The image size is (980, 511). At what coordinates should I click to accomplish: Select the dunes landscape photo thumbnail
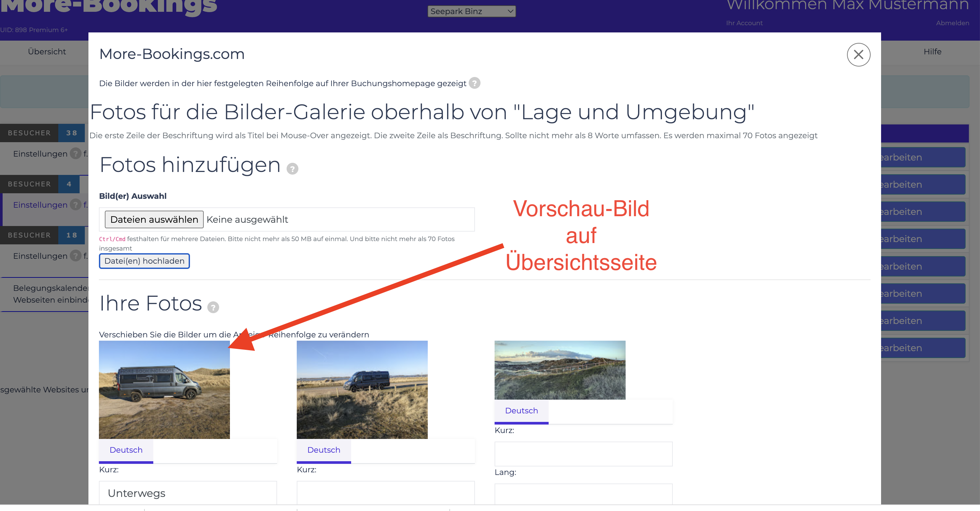click(560, 370)
